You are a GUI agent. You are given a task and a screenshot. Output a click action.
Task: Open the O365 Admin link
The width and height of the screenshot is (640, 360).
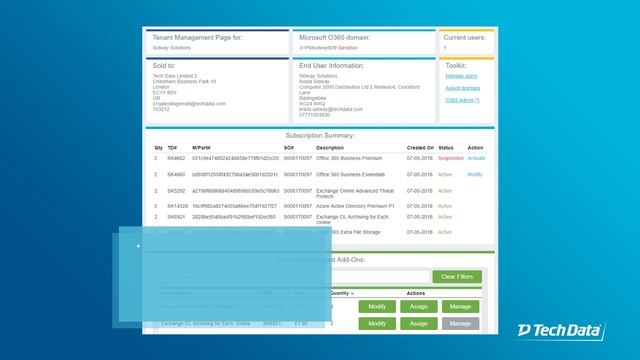tap(459, 100)
